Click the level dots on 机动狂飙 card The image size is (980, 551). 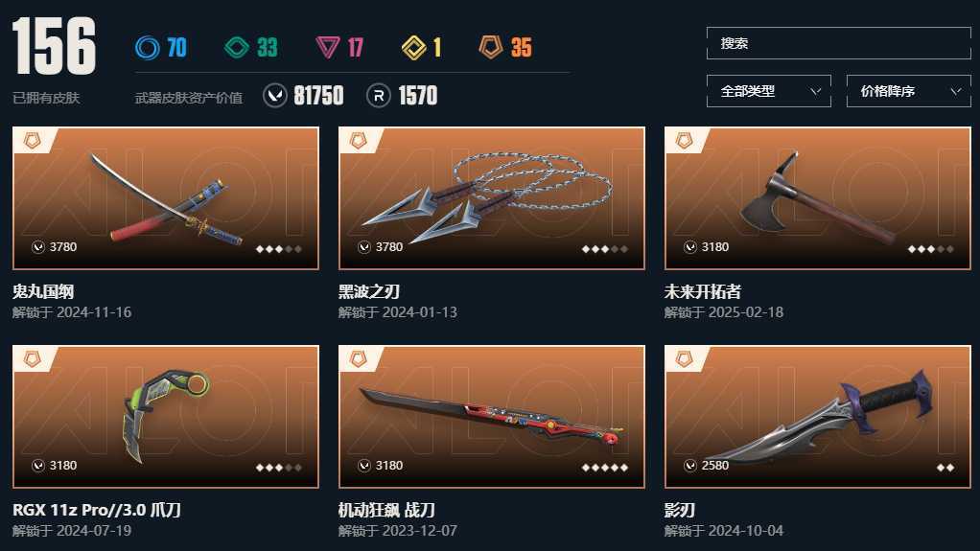(604, 468)
